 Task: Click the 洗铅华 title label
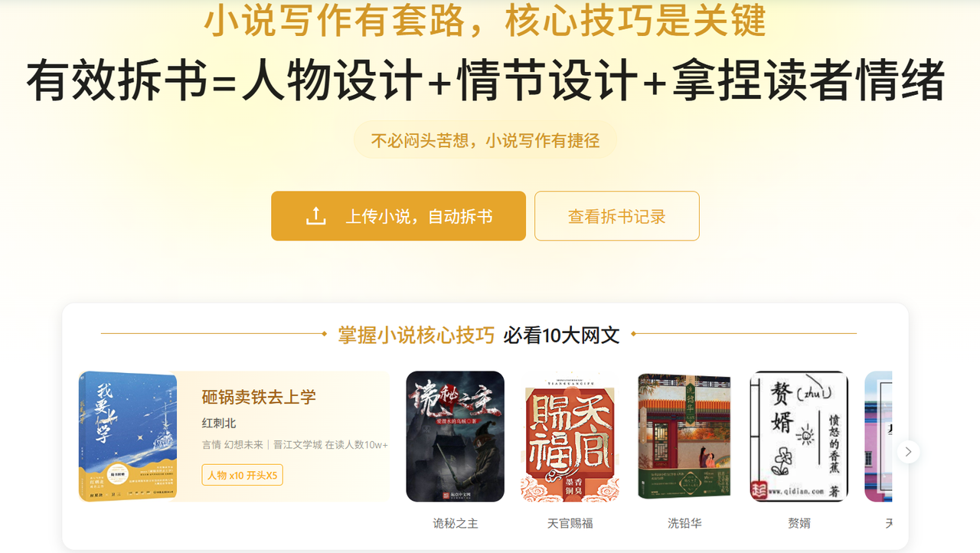pyautogui.click(x=684, y=523)
